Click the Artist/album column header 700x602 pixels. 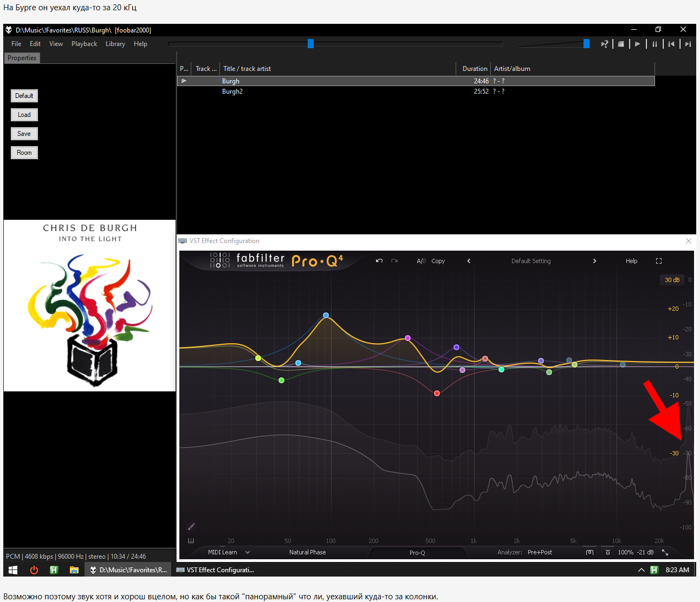click(x=573, y=69)
